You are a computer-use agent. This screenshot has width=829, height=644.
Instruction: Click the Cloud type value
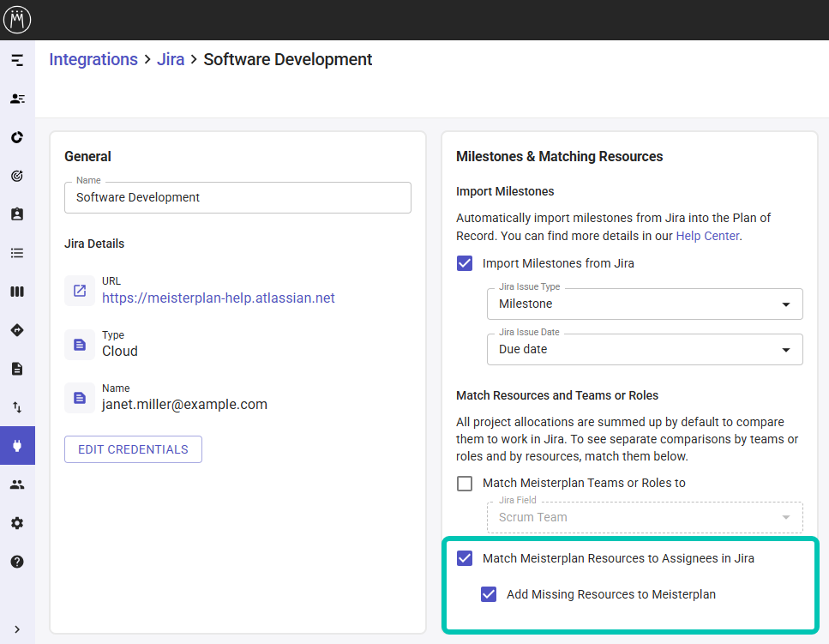(120, 351)
